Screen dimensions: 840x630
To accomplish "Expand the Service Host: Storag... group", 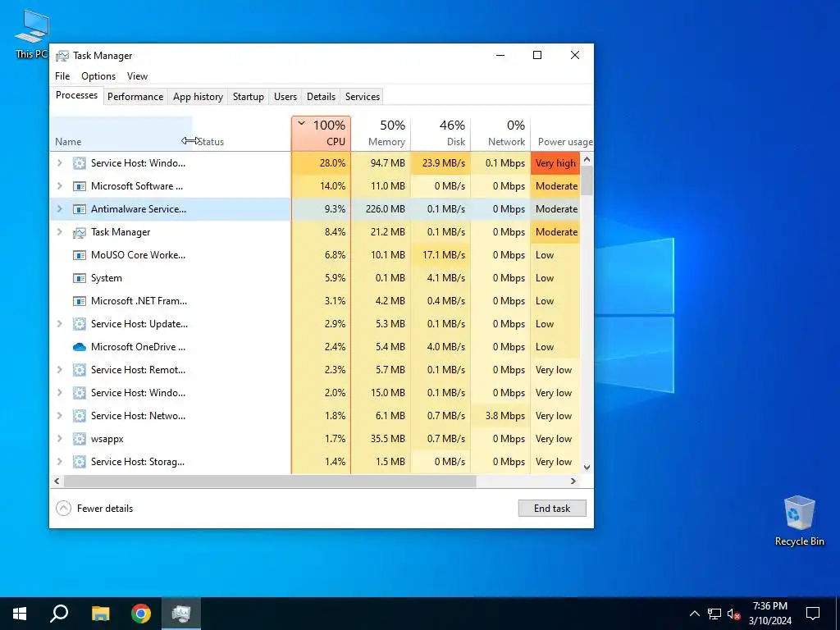I will (x=59, y=462).
